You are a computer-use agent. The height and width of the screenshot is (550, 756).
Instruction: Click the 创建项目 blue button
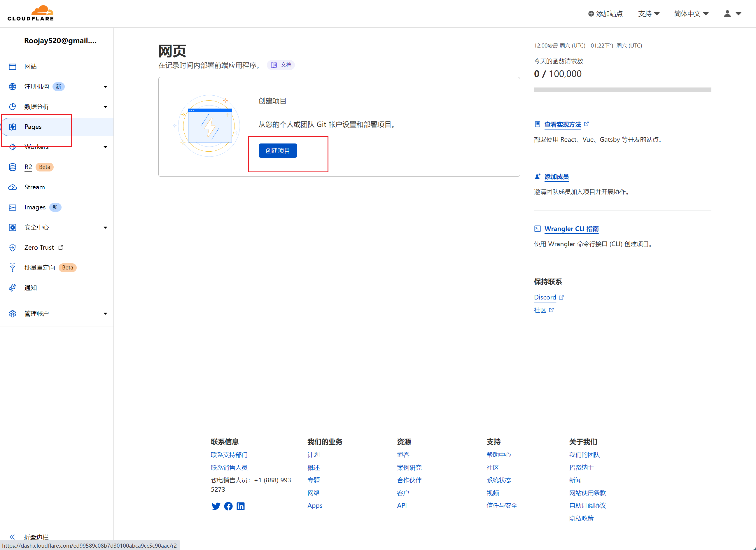coord(277,151)
